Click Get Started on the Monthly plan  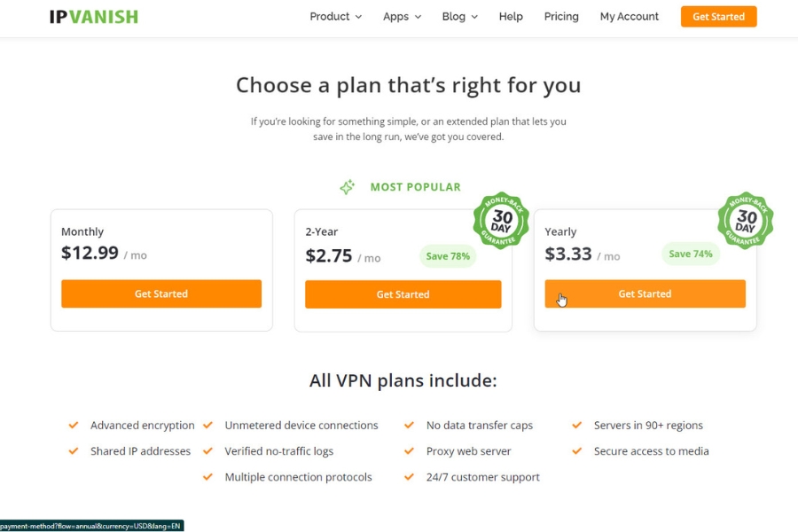click(161, 293)
